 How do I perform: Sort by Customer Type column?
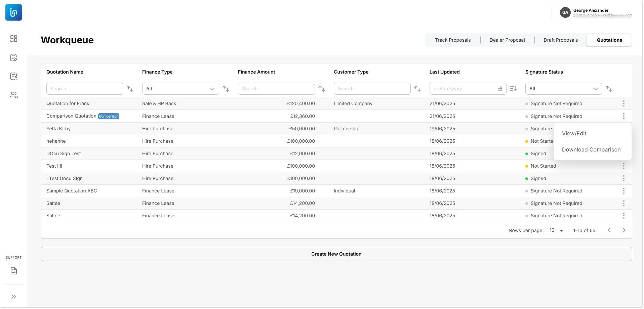(417, 89)
